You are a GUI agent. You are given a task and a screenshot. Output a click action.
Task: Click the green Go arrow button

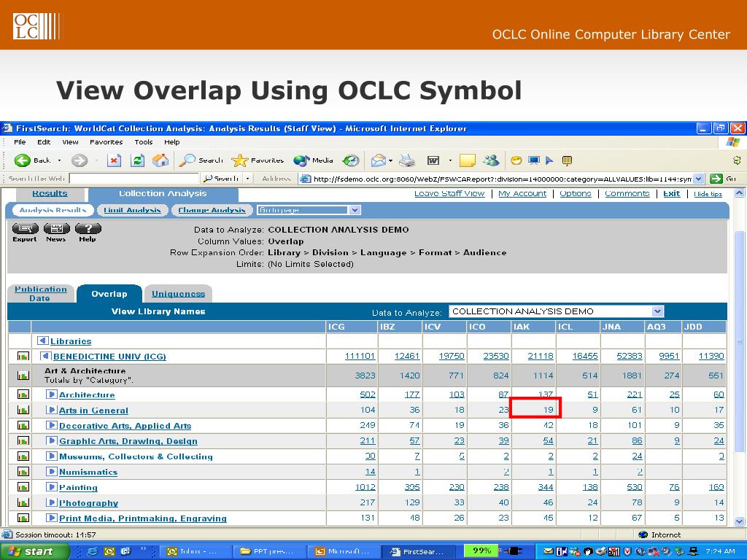coord(716,179)
